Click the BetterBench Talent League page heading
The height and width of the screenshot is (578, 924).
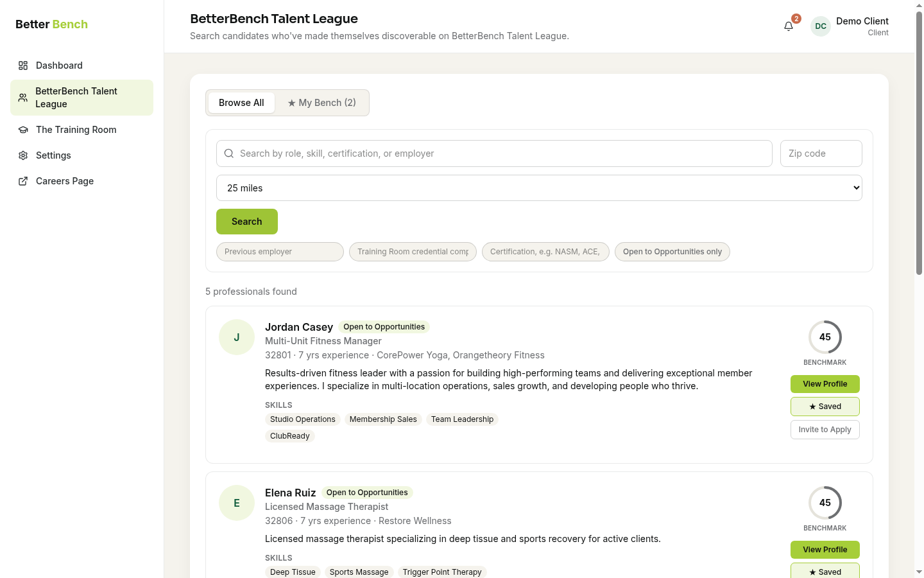tap(274, 19)
